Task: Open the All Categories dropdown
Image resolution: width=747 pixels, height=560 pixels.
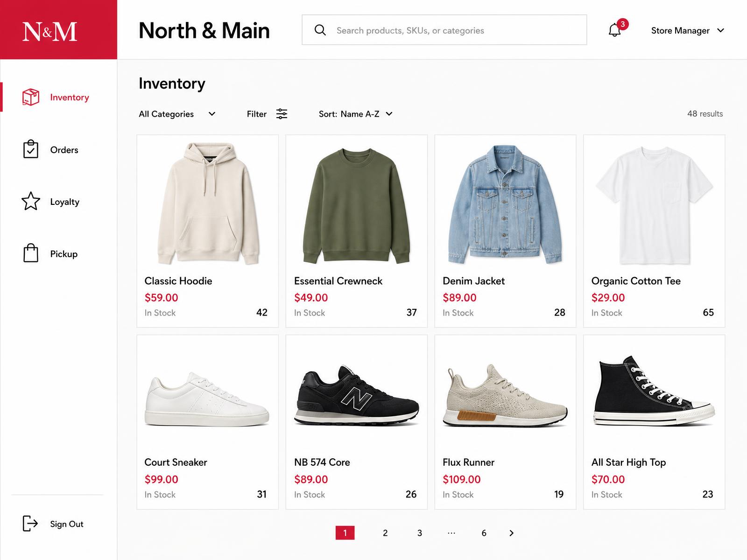Action: click(x=177, y=114)
